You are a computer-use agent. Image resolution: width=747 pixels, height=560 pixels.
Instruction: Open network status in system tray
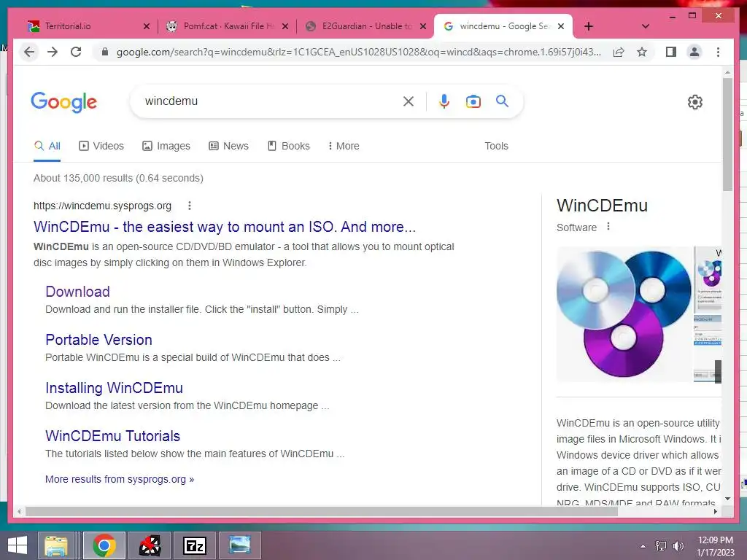[x=660, y=546]
